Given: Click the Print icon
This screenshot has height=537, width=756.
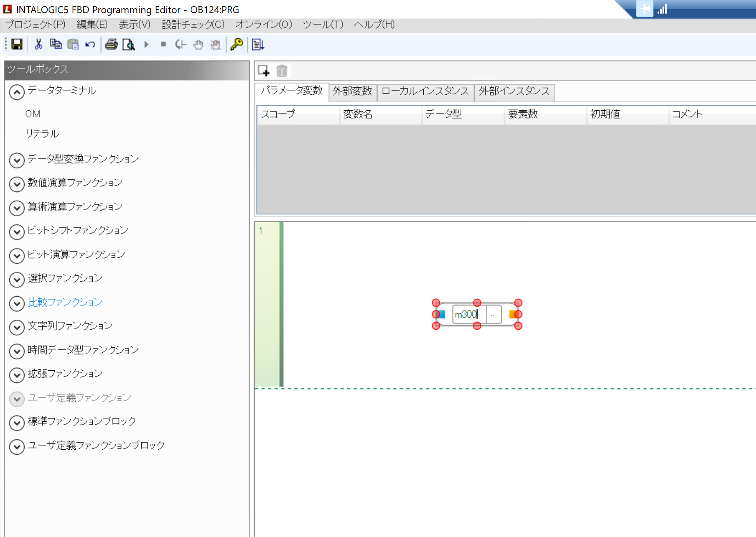Looking at the screenshot, I should click(x=111, y=44).
